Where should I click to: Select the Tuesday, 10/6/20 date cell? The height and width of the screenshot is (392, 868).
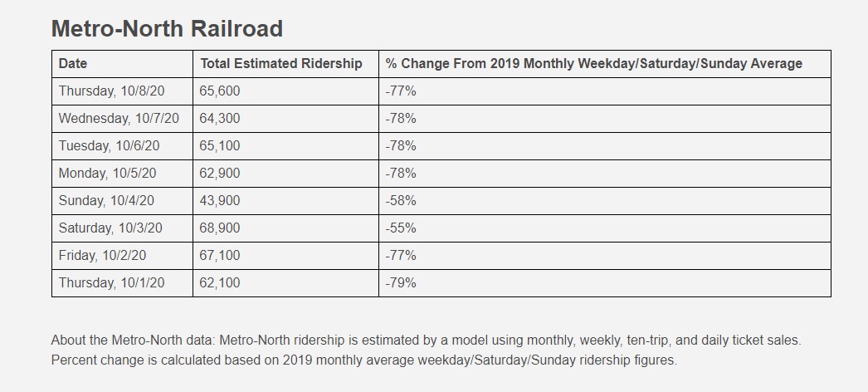click(x=109, y=146)
